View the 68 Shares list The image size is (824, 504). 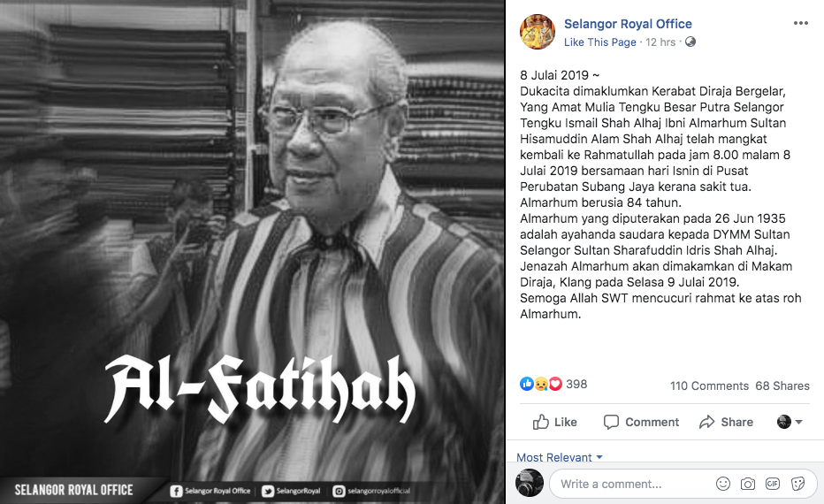tap(782, 386)
